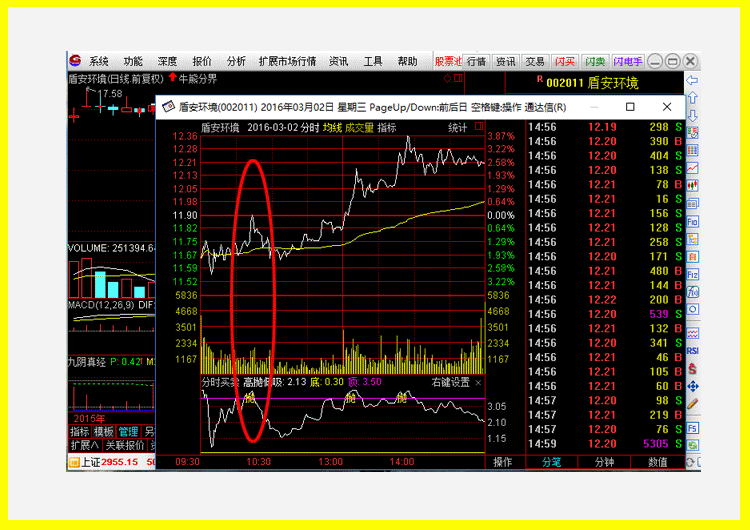
Task: Toggle the 成交量 display in chart header
Action: click(x=359, y=128)
